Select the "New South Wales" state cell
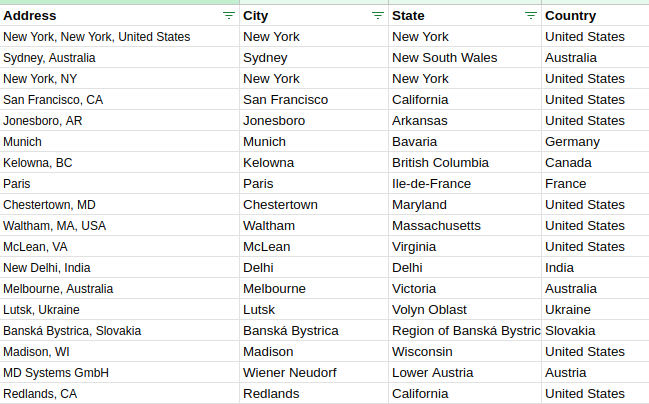This screenshot has height=404, width=649. click(x=444, y=58)
